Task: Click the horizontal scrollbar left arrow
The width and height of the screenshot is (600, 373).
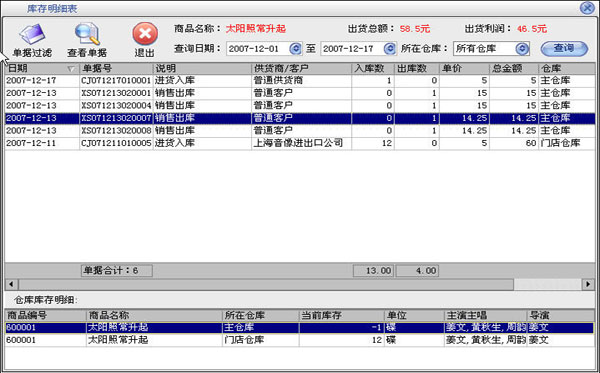Action: pos(11,284)
